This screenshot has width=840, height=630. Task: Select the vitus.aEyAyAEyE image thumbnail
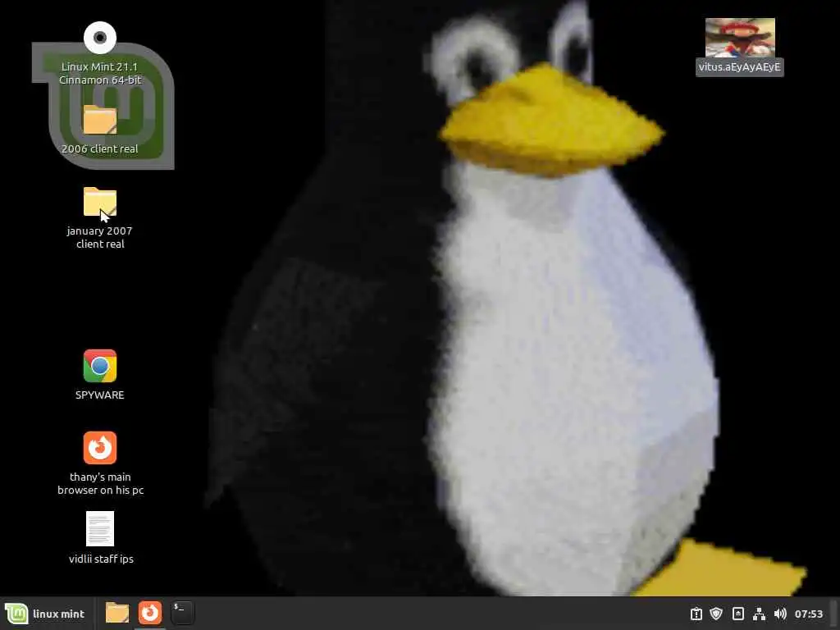coord(740,38)
